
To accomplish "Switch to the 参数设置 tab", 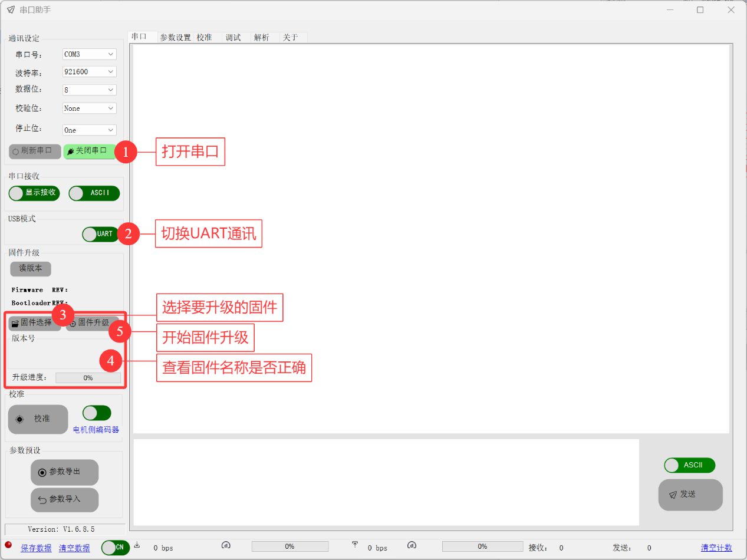I will pos(175,37).
